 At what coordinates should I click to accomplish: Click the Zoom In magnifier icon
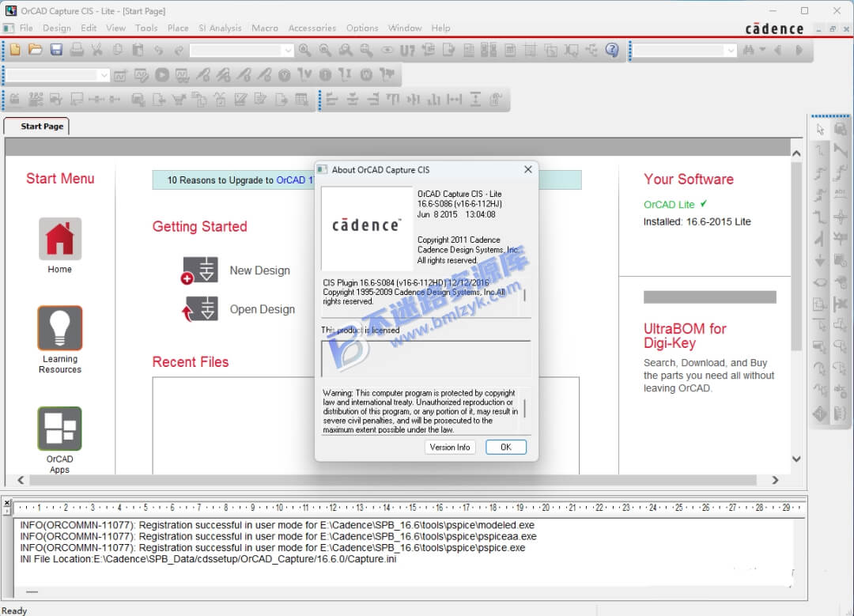click(x=305, y=50)
